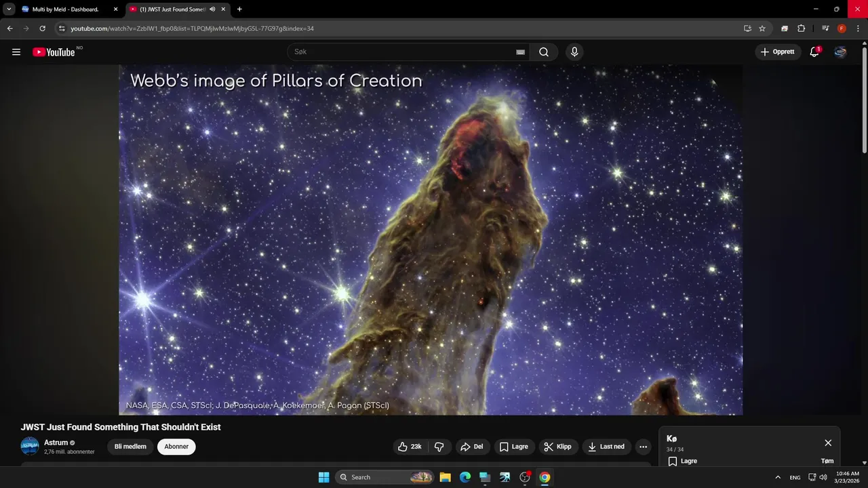Click the video title JWST Just Found Something
The image size is (868, 488).
click(x=121, y=427)
